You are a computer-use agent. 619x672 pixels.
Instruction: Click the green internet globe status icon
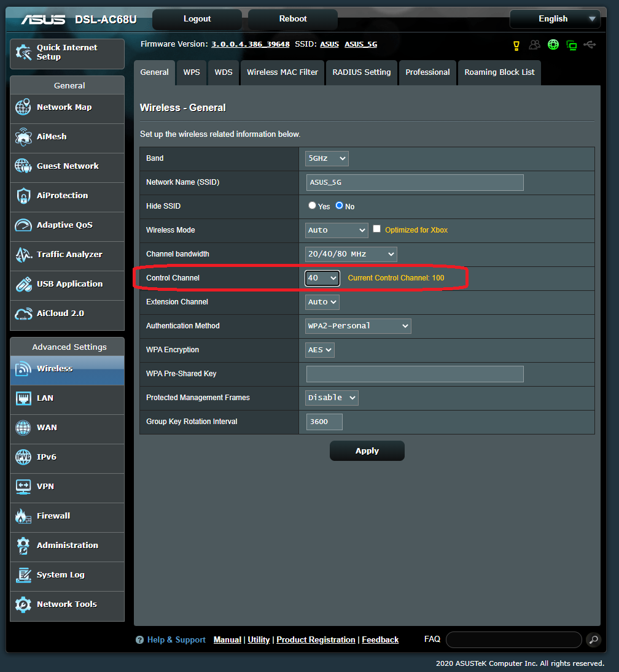[553, 45]
